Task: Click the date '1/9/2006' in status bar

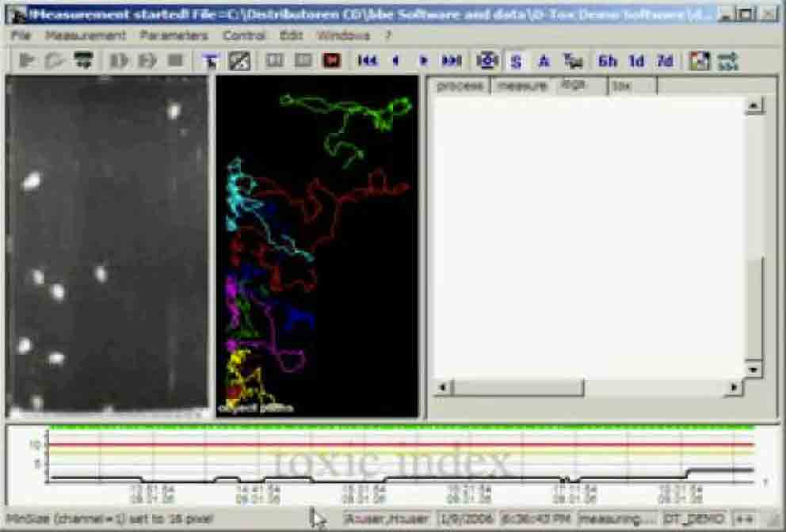Action: coord(467,519)
